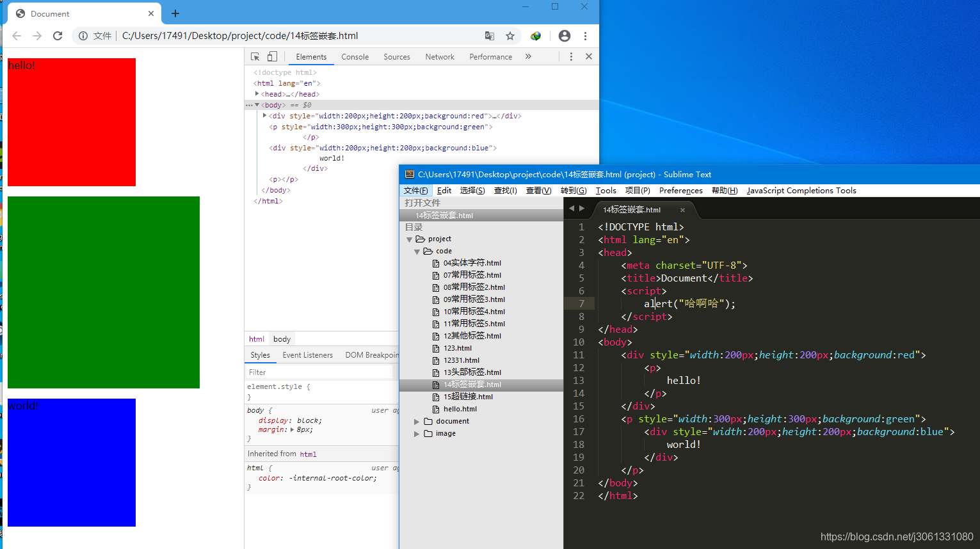980x549 pixels.
Task: Toggle device toolbar in DevTools
Action: 272,56
